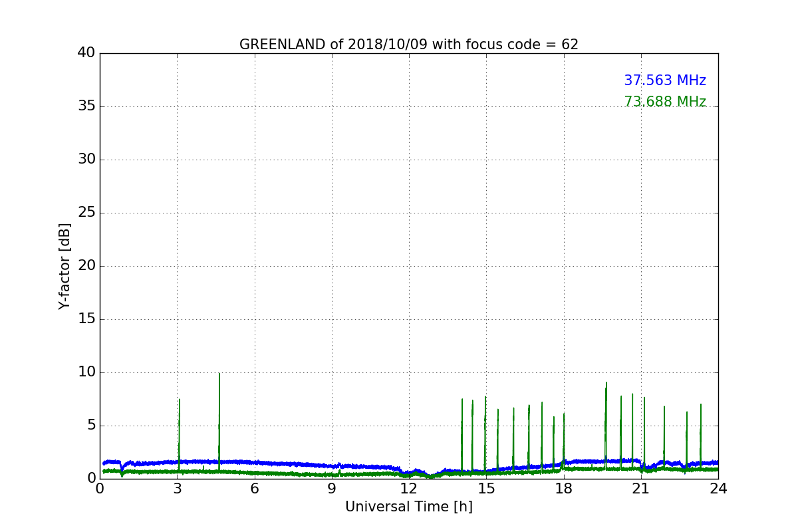Click the y-axis tick label 25

(86, 213)
